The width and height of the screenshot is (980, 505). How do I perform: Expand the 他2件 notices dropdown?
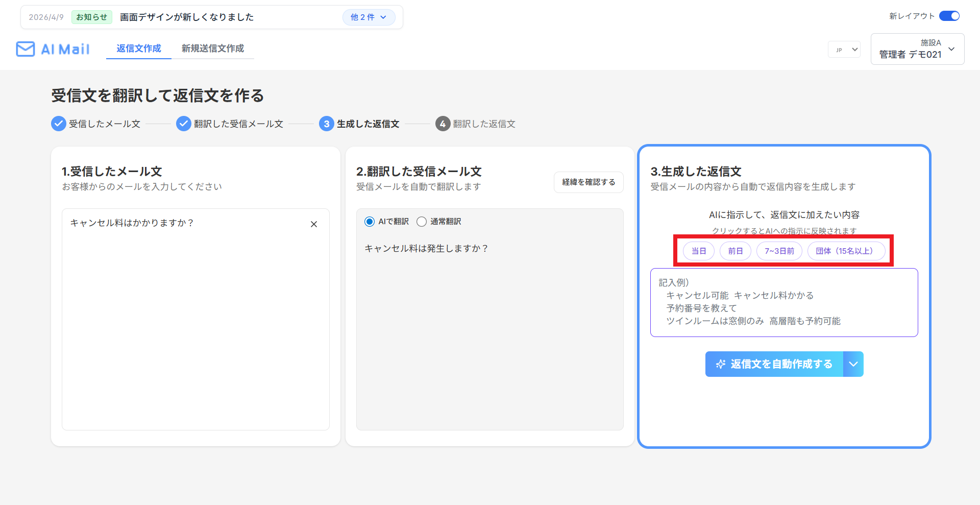(369, 17)
